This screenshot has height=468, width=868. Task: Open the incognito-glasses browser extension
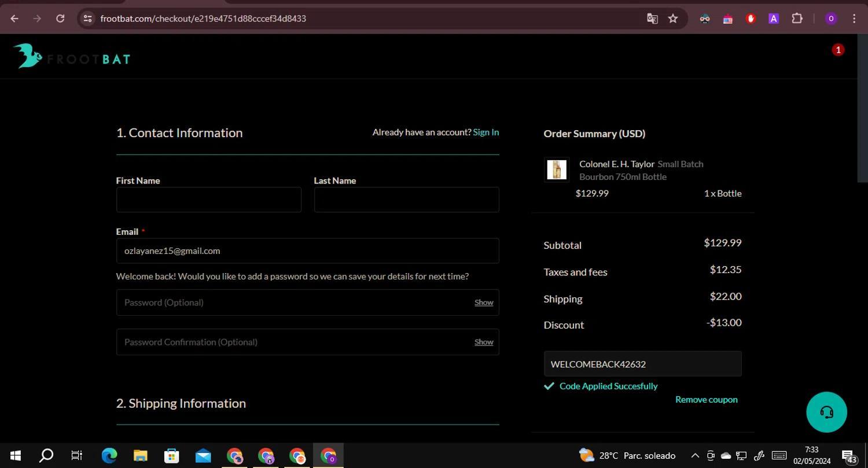[704, 19]
